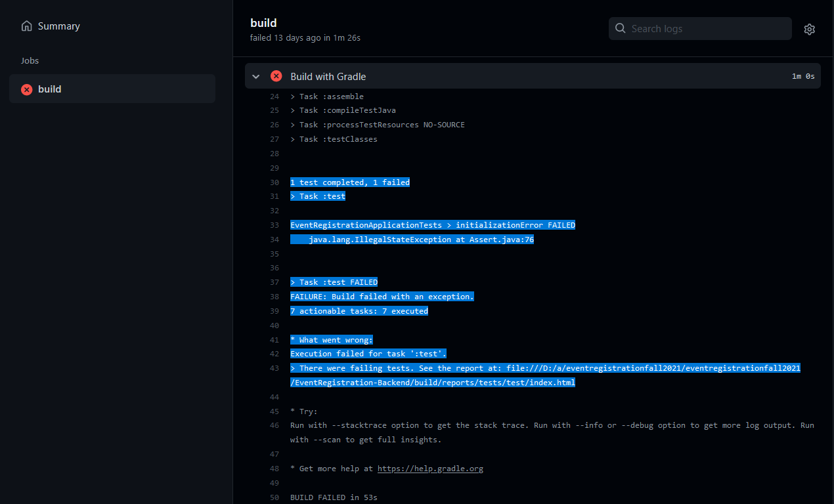This screenshot has width=834, height=504.
Task: Click line number 50 beside BUILD FAILED
Action: pos(274,497)
